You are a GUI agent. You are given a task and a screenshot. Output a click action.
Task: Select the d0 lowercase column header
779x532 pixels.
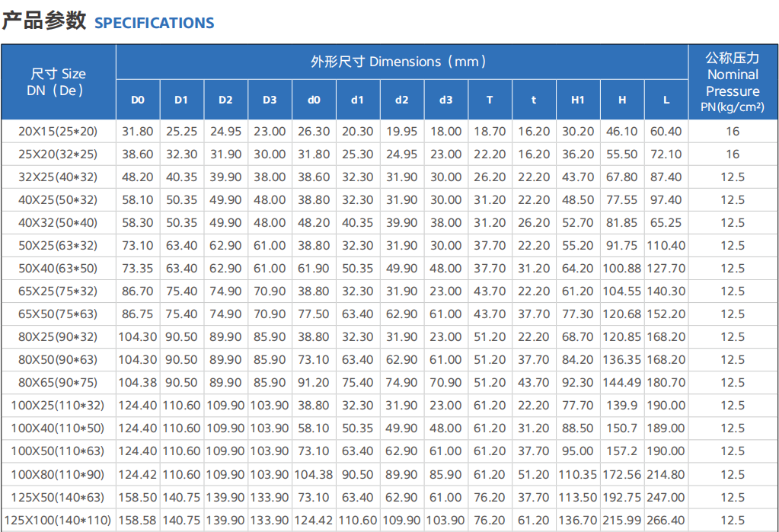(x=314, y=100)
